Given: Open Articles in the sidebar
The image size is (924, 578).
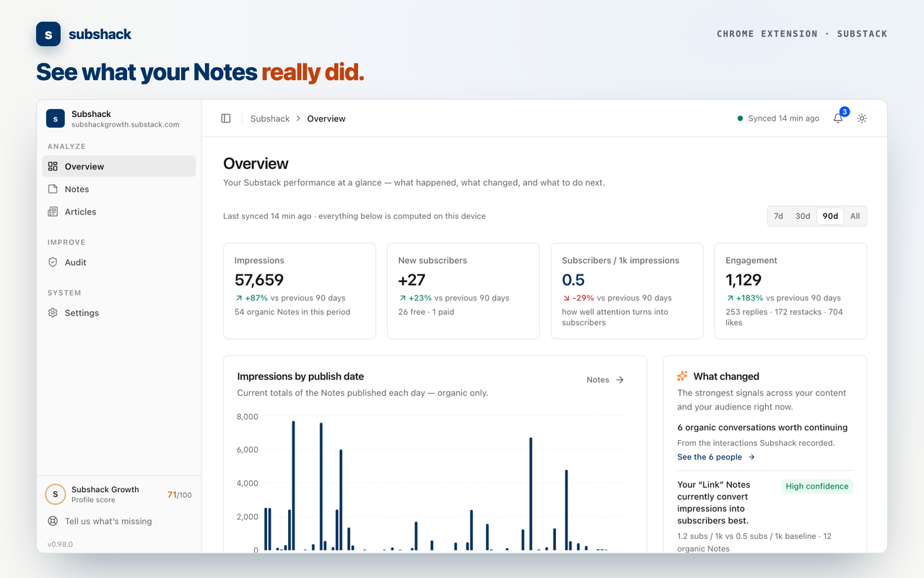Looking at the screenshot, I should (119, 212).
